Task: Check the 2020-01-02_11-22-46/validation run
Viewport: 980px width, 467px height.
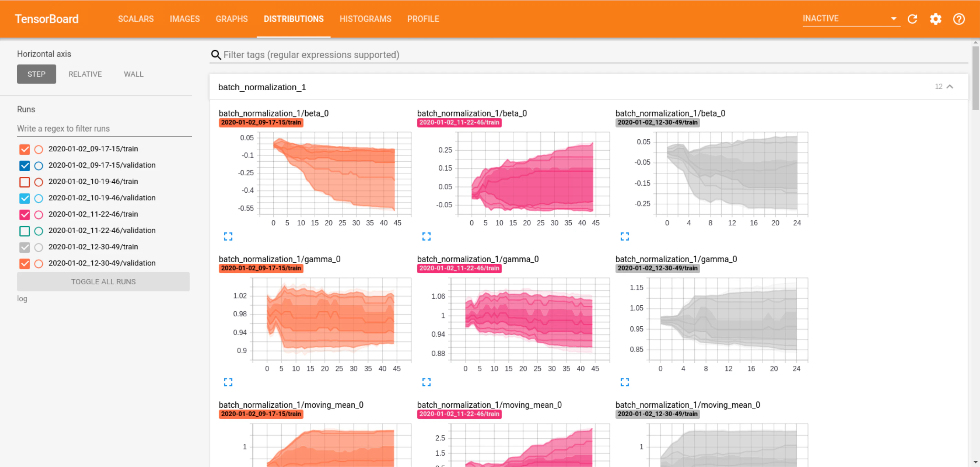Action: 24,231
